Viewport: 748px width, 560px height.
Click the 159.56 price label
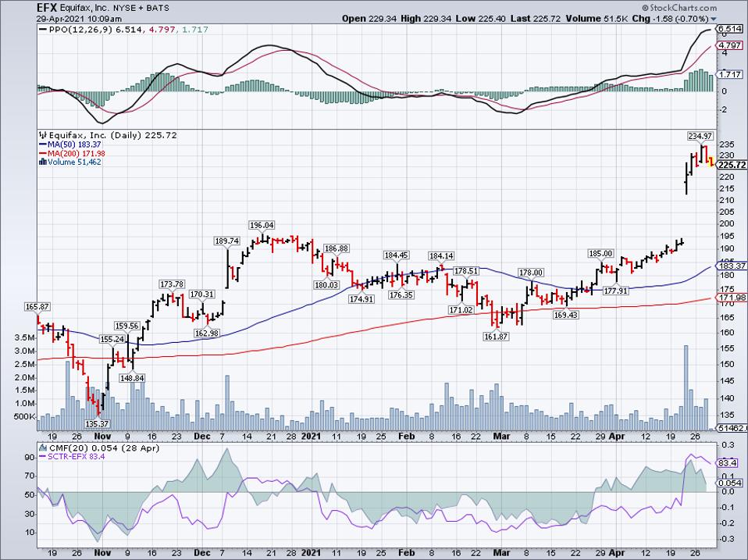[127, 326]
